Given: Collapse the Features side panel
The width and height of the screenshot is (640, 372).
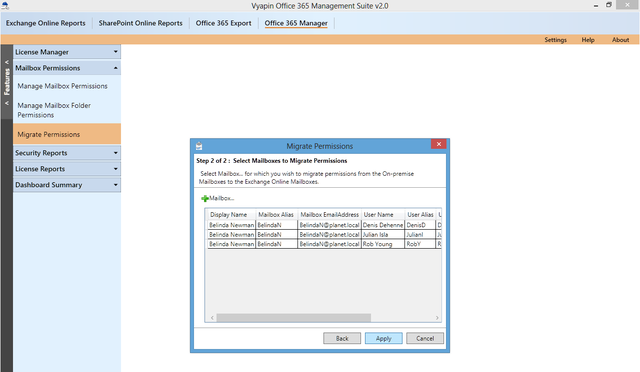Looking at the screenshot, I should (x=7, y=82).
